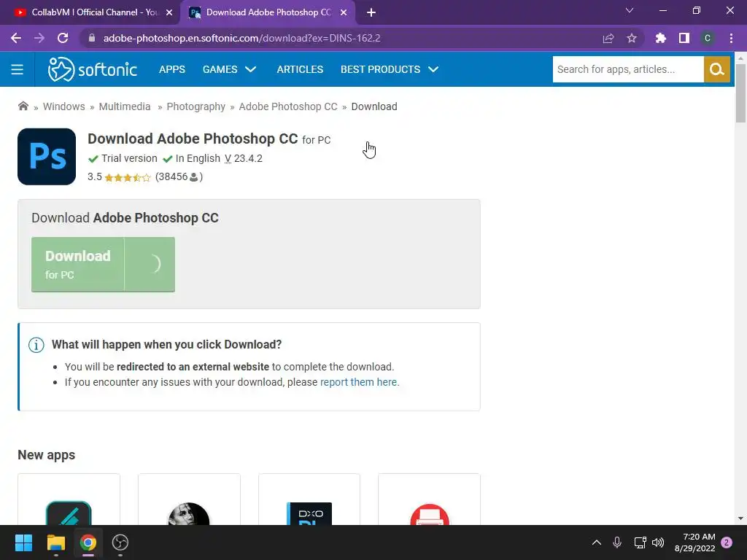View site info via padlock icon
The height and width of the screenshot is (560, 747).
point(92,38)
